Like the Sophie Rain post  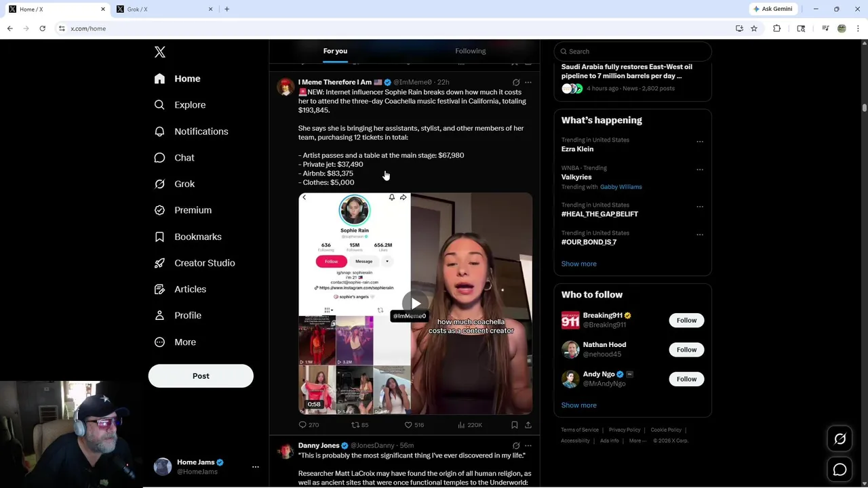pos(414,425)
